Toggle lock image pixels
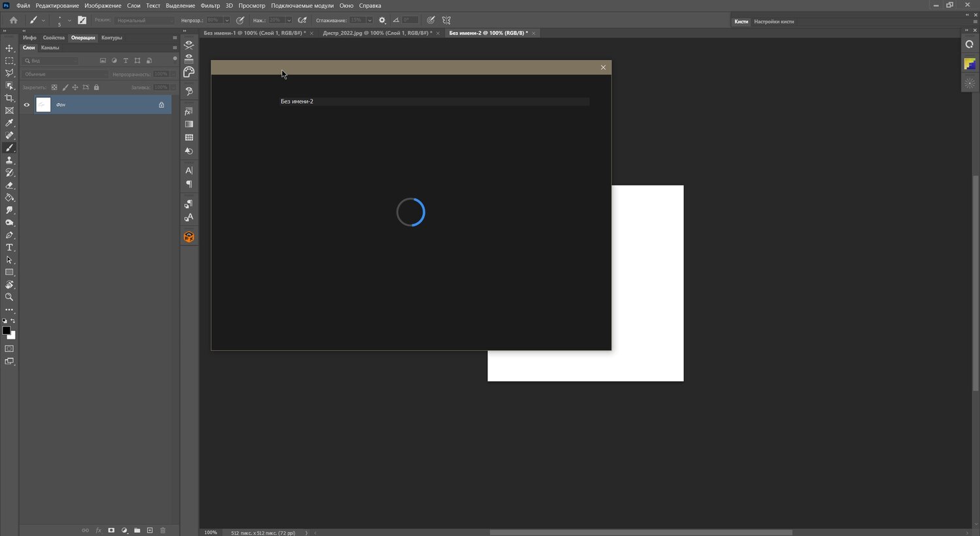Image resolution: width=980 pixels, height=536 pixels. (x=65, y=87)
